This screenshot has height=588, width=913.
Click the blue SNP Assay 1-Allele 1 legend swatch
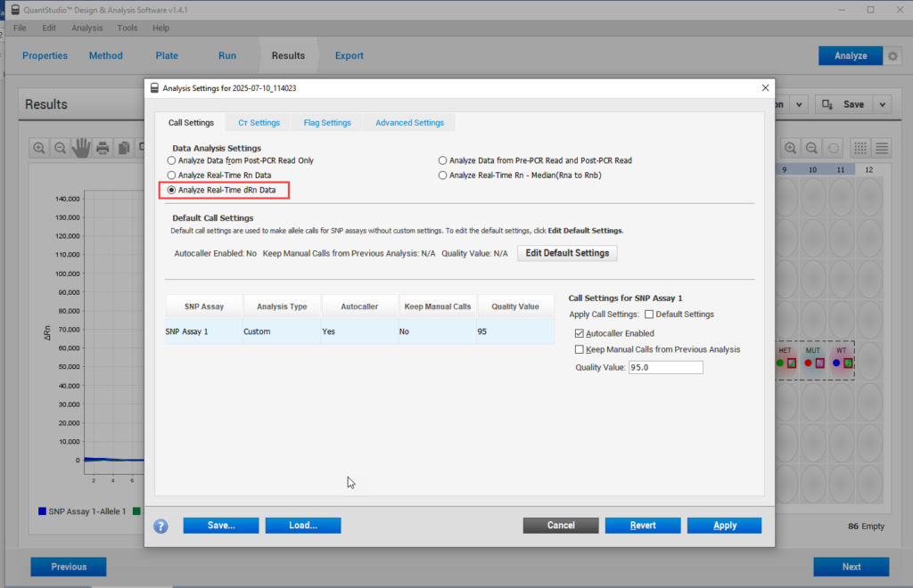pos(42,511)
